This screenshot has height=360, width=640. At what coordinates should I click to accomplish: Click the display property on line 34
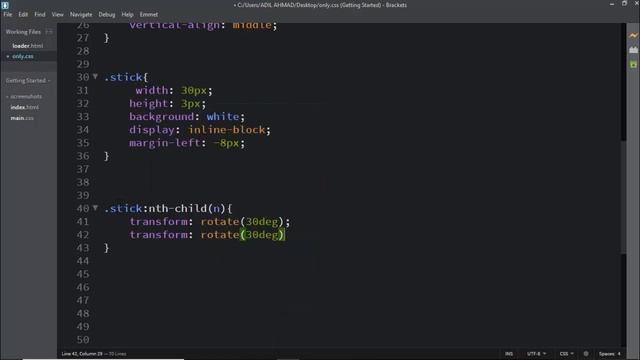pos(152,130)
